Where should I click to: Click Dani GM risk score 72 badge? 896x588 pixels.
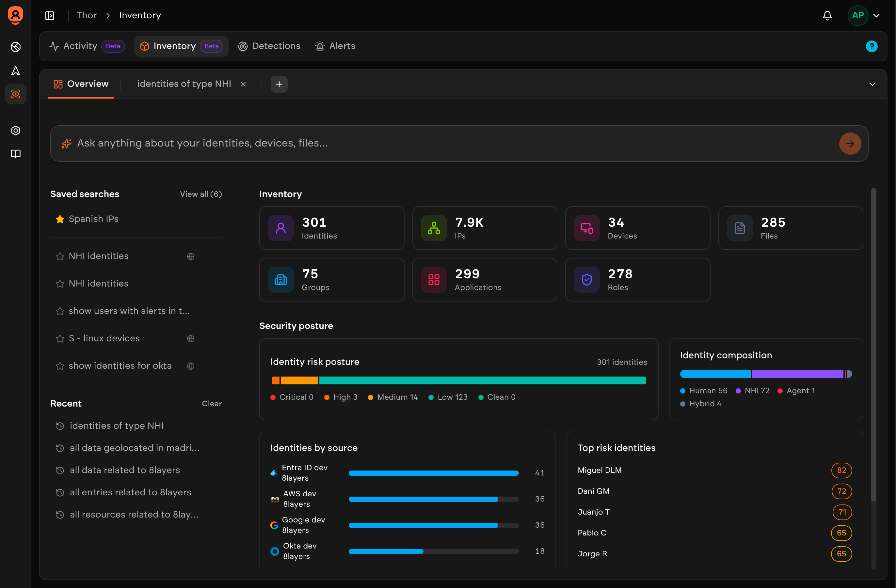tap(841, 491)
